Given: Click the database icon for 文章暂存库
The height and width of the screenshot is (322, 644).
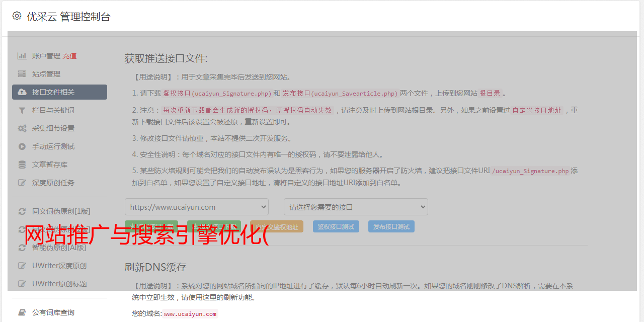Looking at the screenshot, I should click(x=22, y=165).
